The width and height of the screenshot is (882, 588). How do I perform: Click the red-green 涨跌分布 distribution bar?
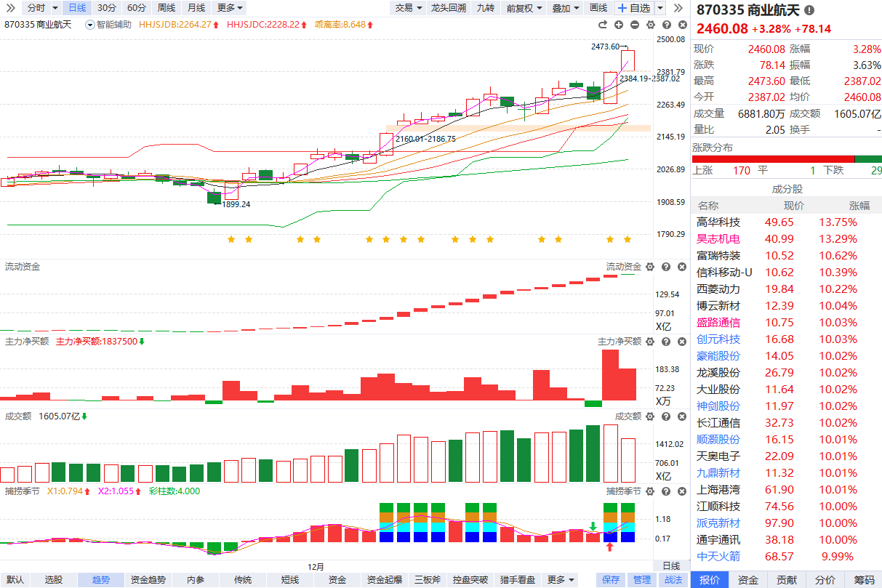click(787, 159)
